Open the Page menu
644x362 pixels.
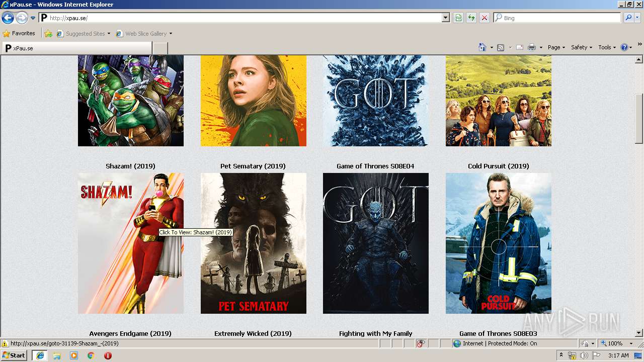coord(556,47)
